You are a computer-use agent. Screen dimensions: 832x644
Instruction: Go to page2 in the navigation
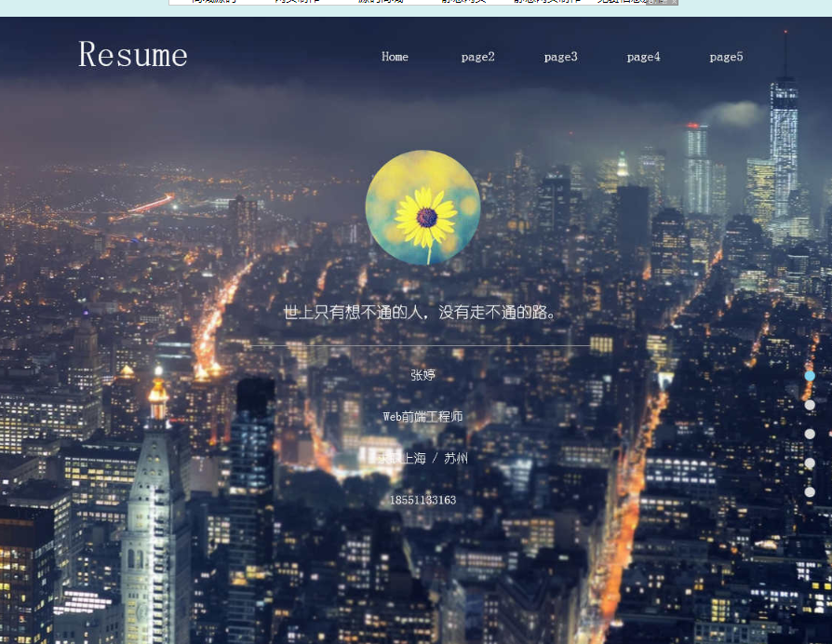[477, 57]
